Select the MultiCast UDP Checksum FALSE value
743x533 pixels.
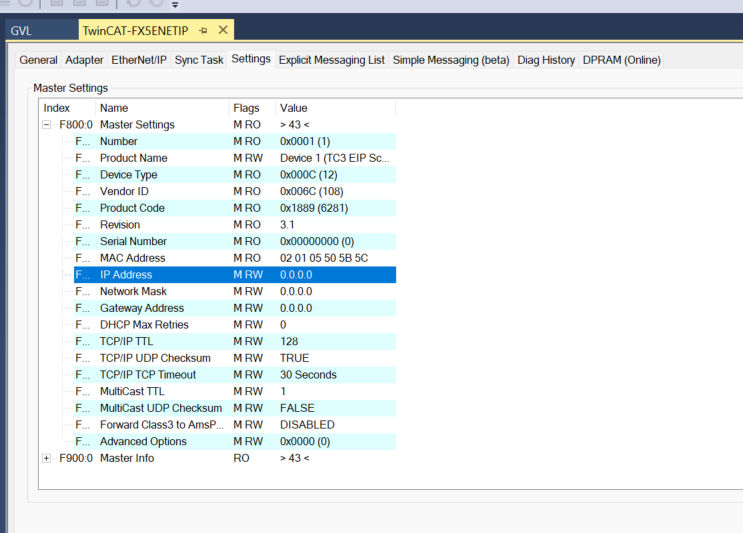click(297, 408)
